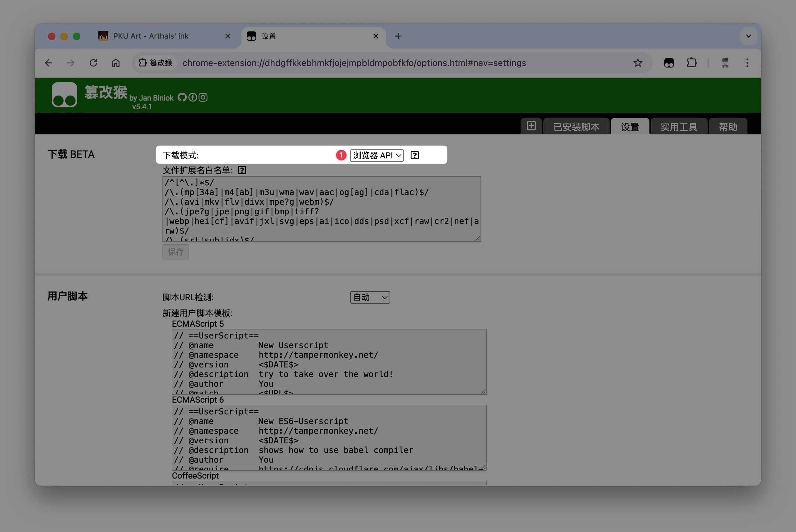The height and width of the screenshot is (532, 796).
Task: Click the browser home button
Action: (x=116, y=63)
